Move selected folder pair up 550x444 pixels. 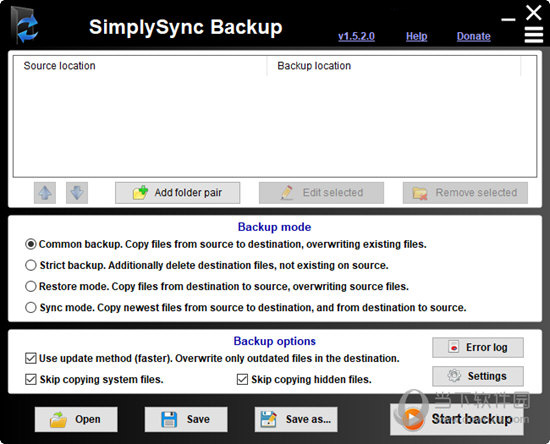click(x=45, y=193)
